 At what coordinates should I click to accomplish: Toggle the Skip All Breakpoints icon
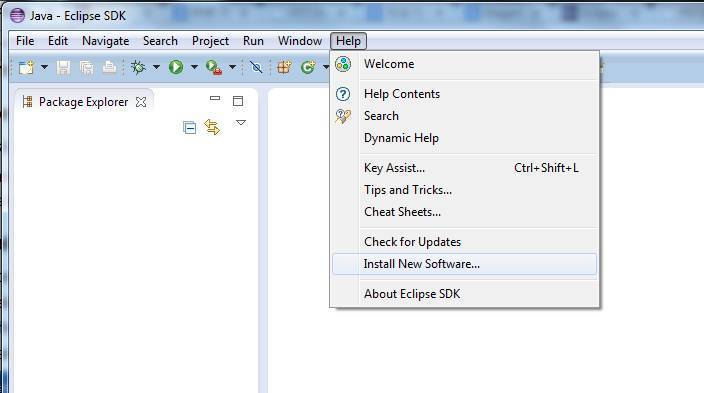256,67
